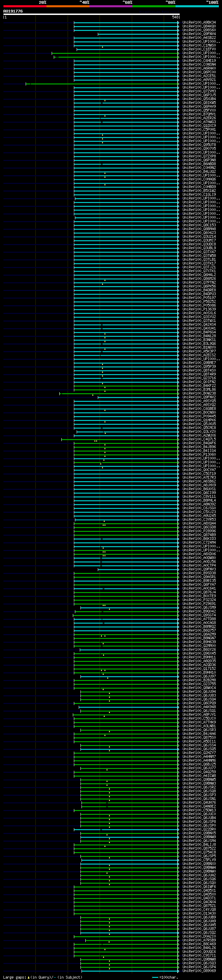Select hit label UniRef100_P13060
The image size is (222, 980).
pyautogui.click(x=199, y=454)
